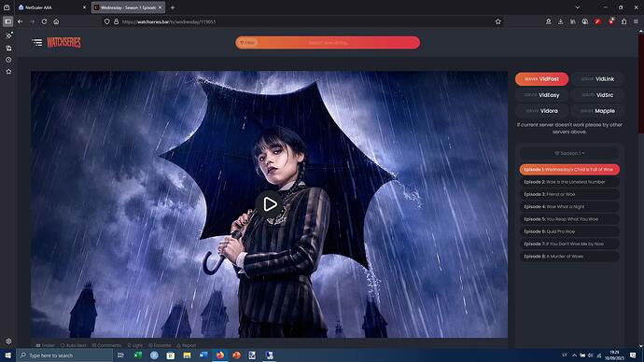The width and height of the screenshot is (644, 362).
Task: Select Episode 8: A Murder of Woes
Action: point(569,257)
